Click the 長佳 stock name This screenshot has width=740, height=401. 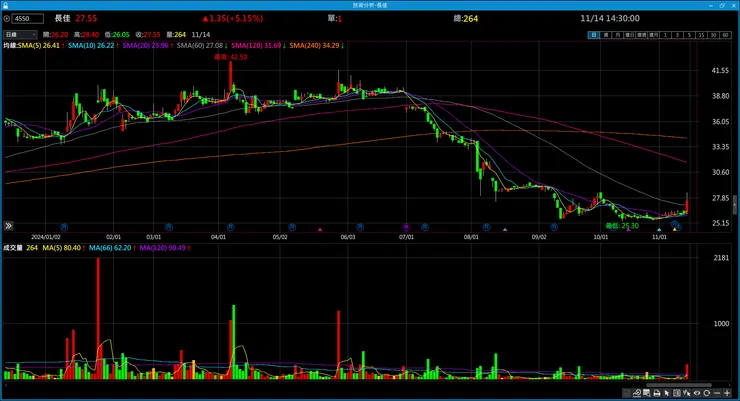click(62, 18)
